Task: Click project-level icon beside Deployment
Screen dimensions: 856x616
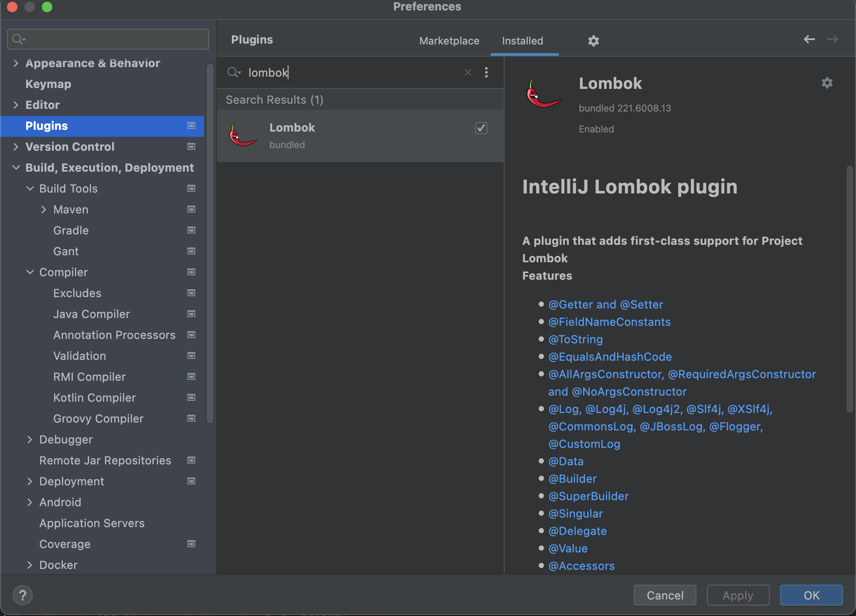Action: click(x=191, y=481)
